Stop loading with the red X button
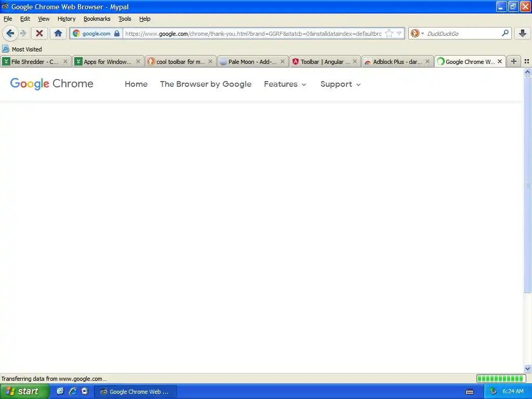Screen dimensions: 532x399 [x=39, y=33]
